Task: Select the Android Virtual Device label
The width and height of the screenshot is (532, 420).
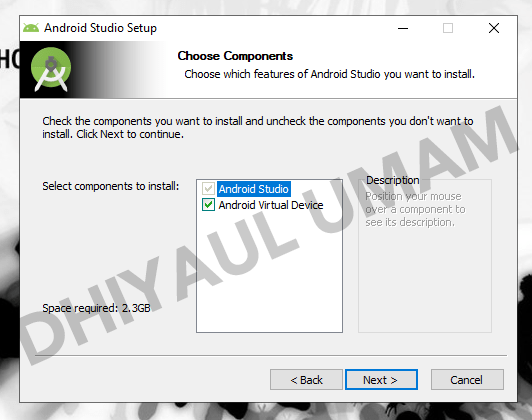Action: (271, 205)
